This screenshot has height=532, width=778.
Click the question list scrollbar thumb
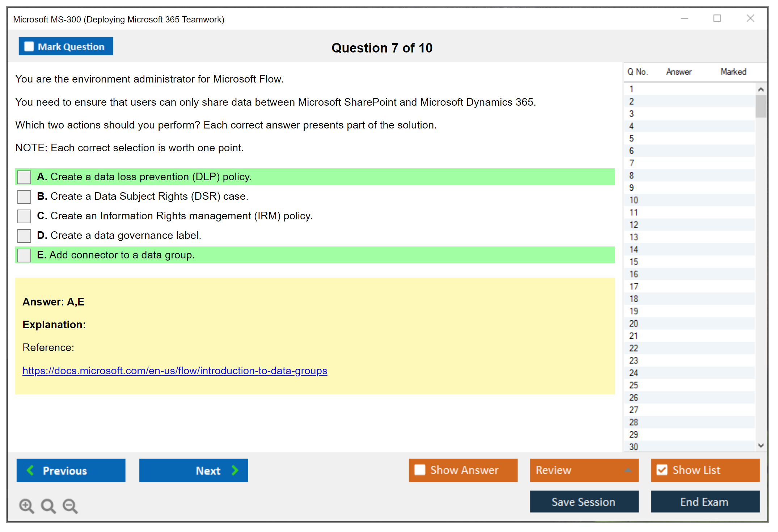[x=761, y=106]
